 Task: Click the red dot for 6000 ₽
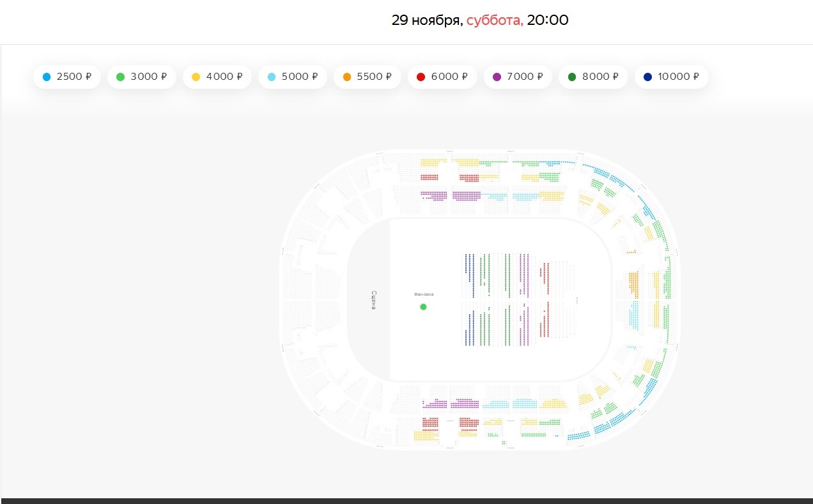tap(421, 77)
